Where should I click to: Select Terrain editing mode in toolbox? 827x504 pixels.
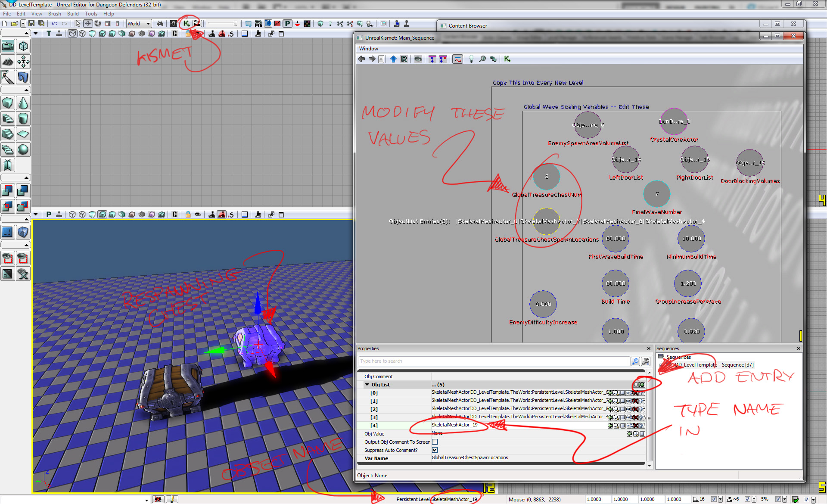(x=8, y=62)
